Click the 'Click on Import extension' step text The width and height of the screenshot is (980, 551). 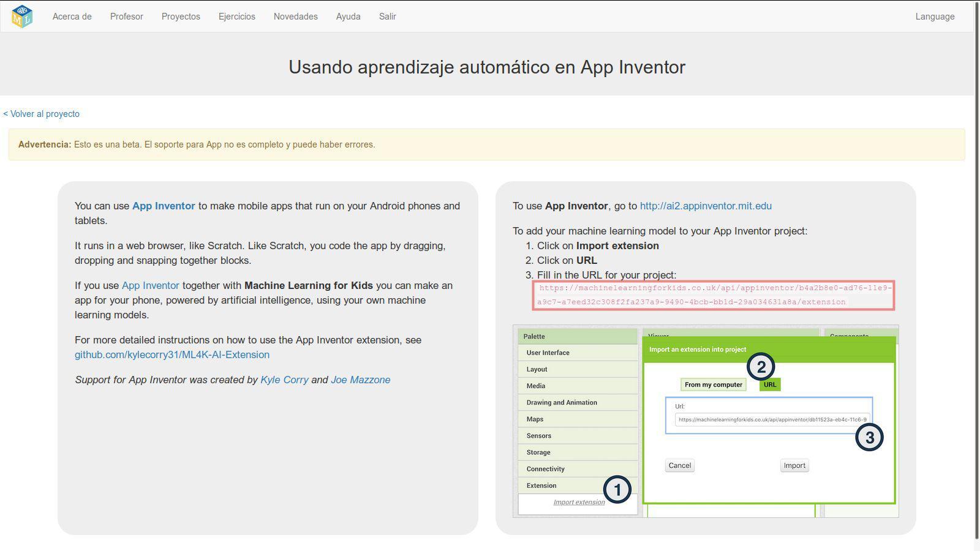click(598, 246)
